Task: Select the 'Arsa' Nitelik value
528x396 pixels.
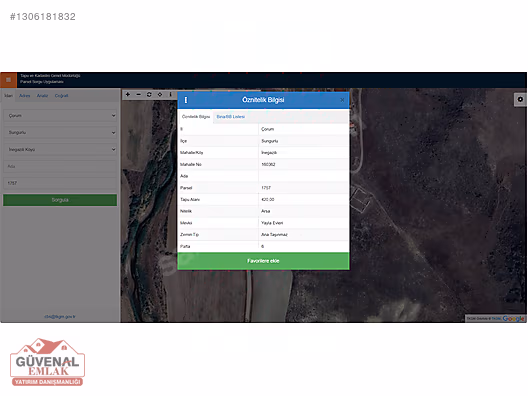Action: click(266, 211)
